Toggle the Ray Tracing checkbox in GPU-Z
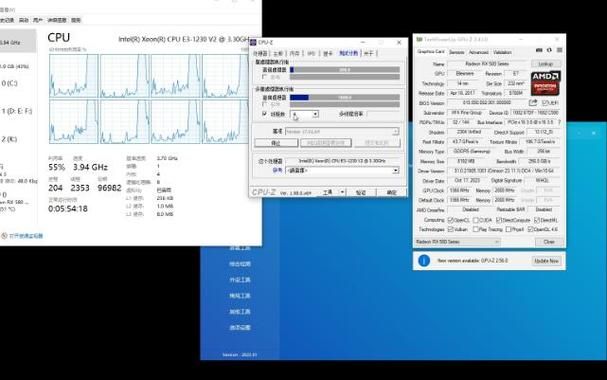This screenshot has height=380, width=607. coord(475,229)
